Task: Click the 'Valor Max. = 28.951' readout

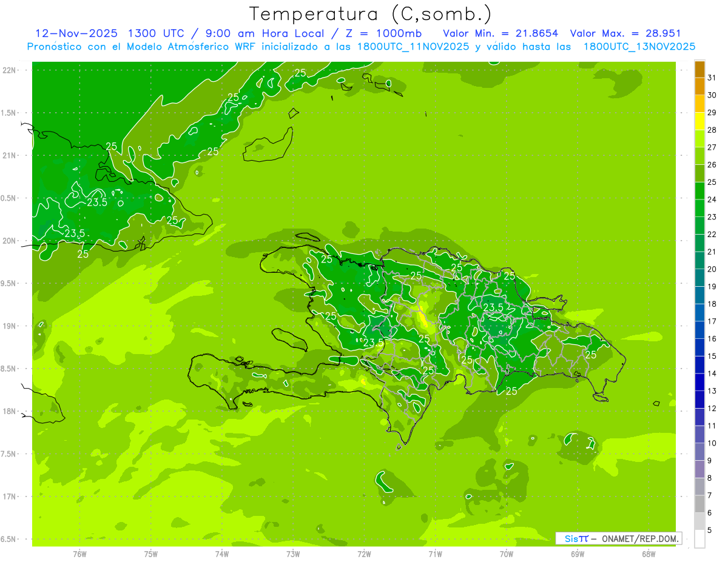Action: (x=625, y=33)
